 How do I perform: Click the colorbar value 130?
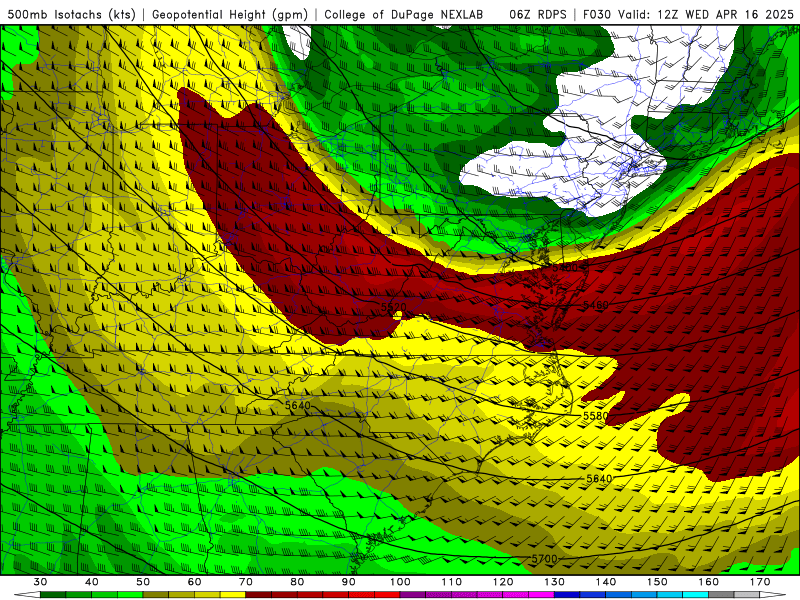point(555,582)
